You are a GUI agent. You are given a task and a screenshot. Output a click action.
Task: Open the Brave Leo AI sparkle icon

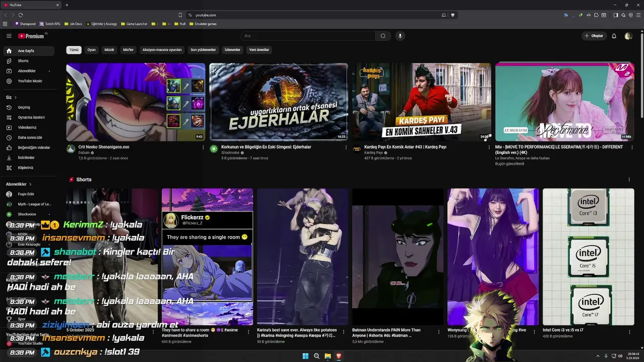pyautogui.click(x=623, y=15)
